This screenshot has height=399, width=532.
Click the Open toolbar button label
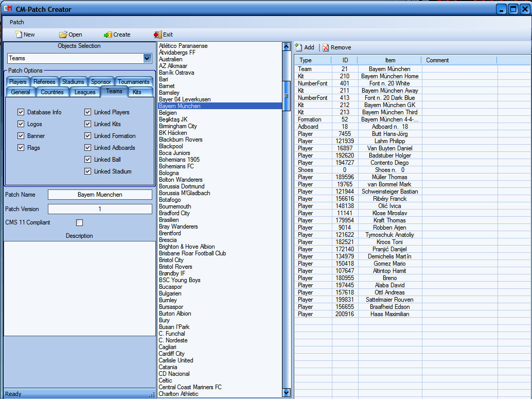[x=75, y=34]
